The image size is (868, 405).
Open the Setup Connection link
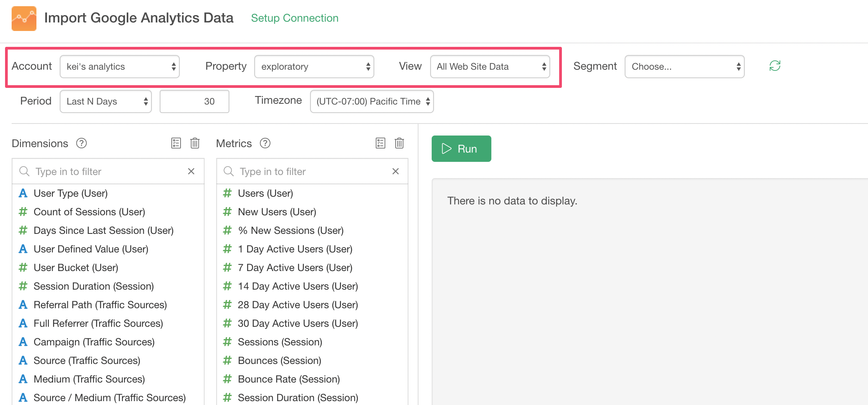[294, 18]
